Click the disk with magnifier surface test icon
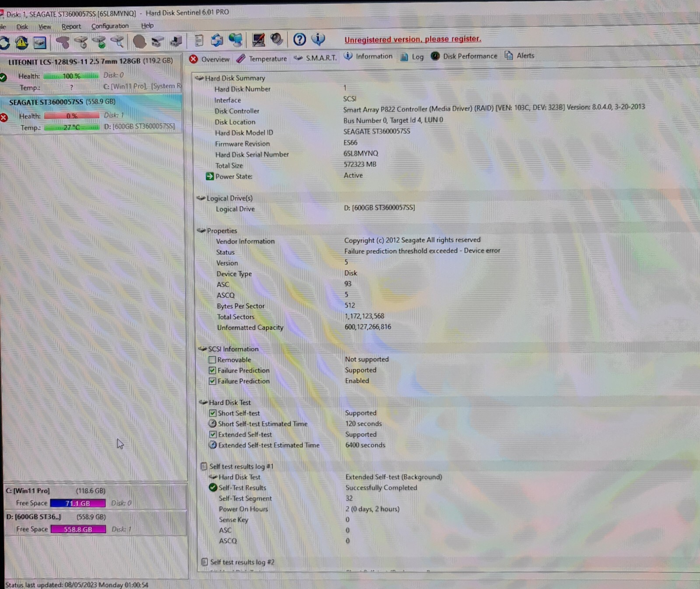700x589 pixels. 117,42
